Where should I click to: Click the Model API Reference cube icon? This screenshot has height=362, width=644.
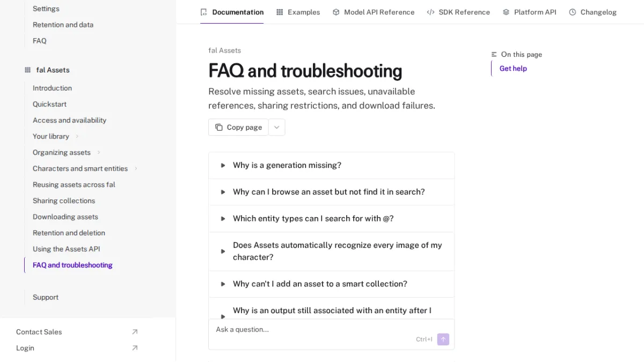[x=336, y=12]
